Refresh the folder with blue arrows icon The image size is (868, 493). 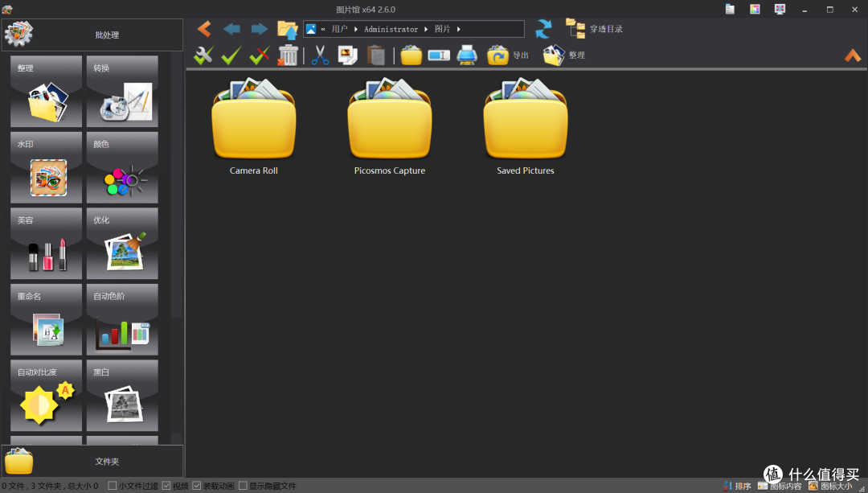[x=543, y=29]
